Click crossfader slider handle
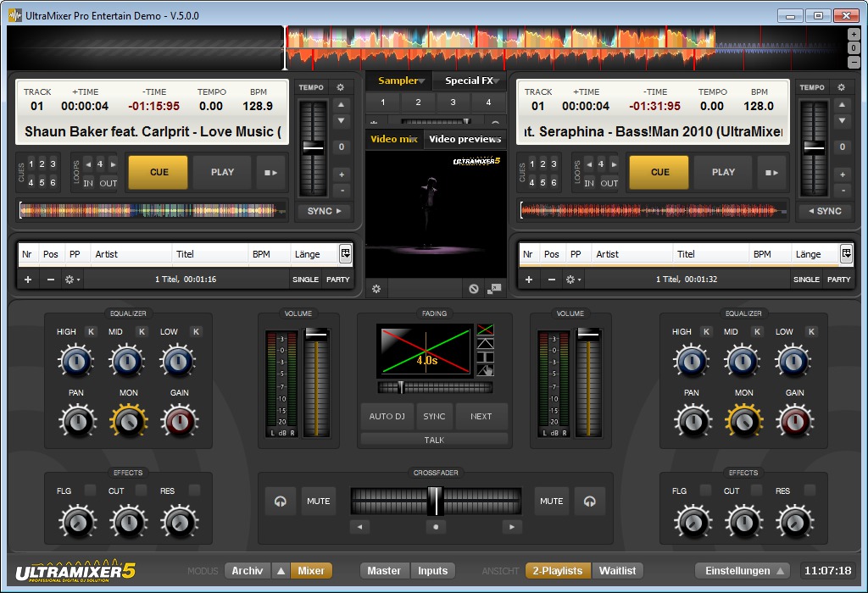Screen dimensions: 868x593 pos(436,502)
